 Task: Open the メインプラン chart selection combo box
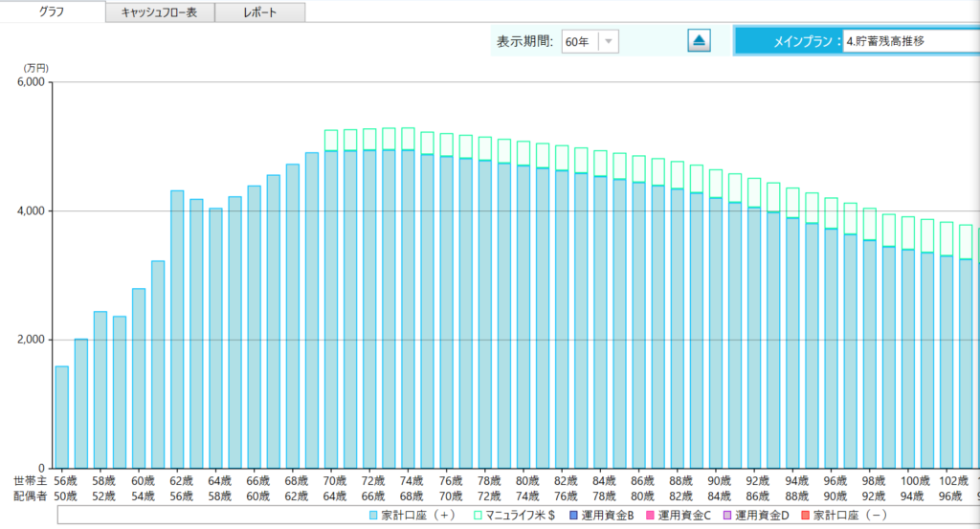909,41
